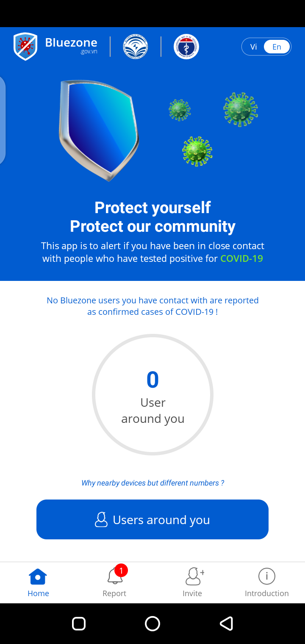305x644 pixels.
Task: Tap the zero users circular counter
Action: pos(152,394)
